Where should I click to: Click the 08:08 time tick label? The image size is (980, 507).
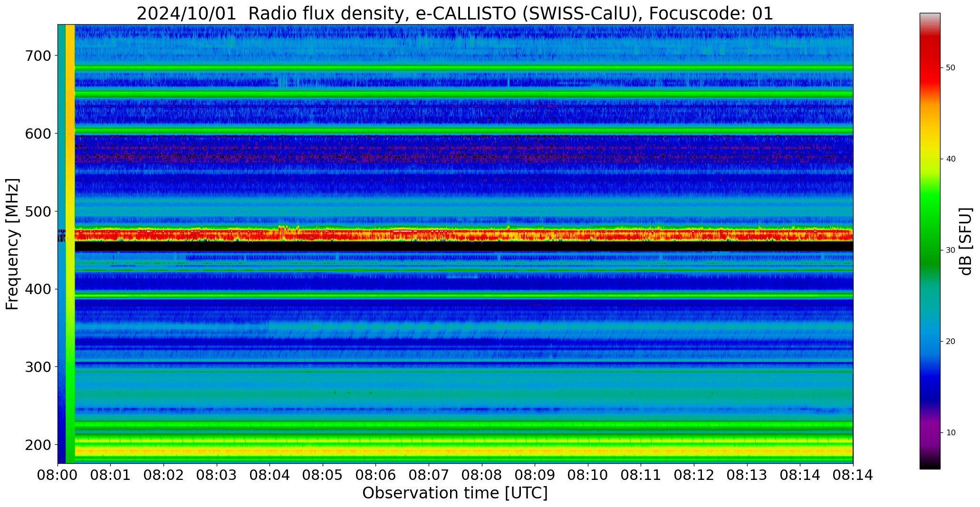482,476
